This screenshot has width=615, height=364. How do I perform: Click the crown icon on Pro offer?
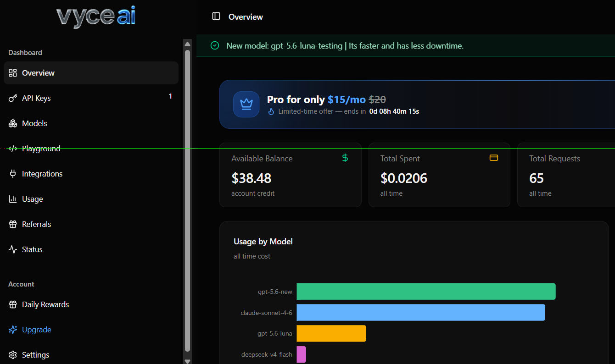(246, 104)
